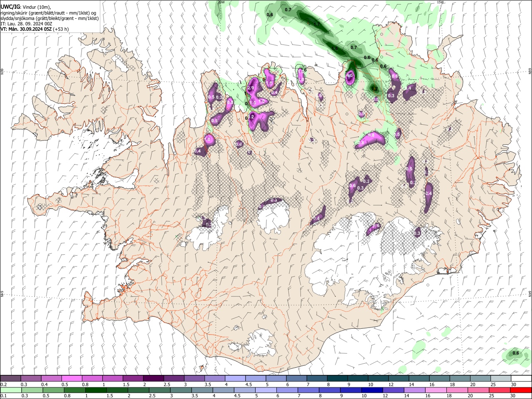This screenshot has height=399, width=532.
Task: Click the '15W' longitude label
Action: tap(441, 2)
